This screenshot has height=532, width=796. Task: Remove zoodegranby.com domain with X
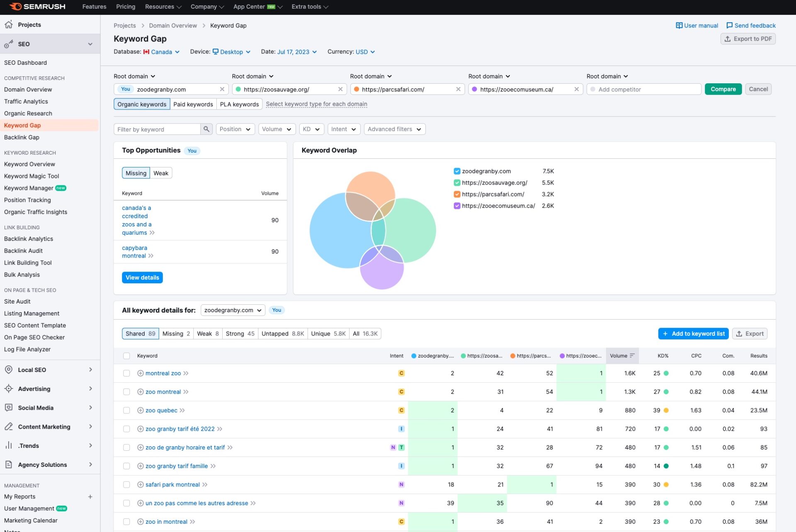click(x=222, y=89)
